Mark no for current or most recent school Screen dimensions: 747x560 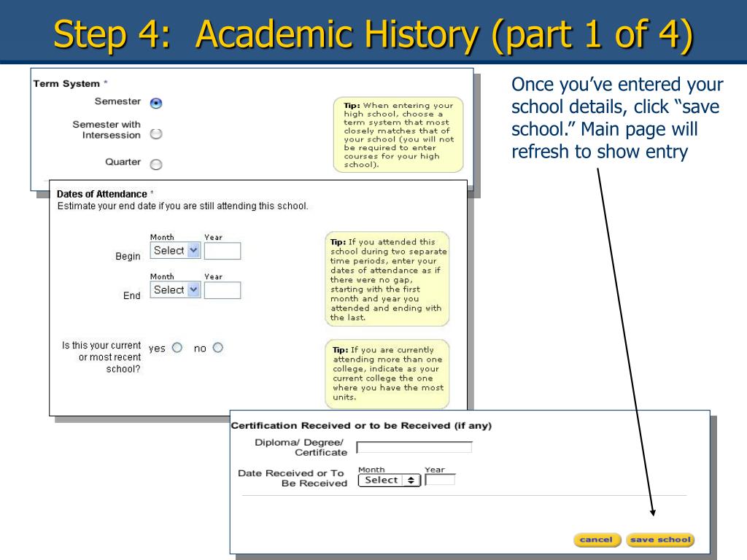(217, 348)
